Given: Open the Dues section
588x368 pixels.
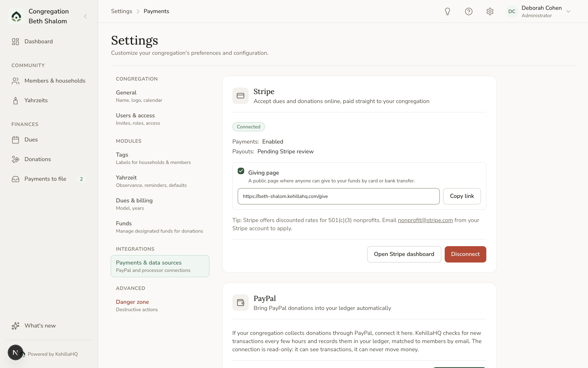Looking at the screenshot, I should click(x=49, y=140).
